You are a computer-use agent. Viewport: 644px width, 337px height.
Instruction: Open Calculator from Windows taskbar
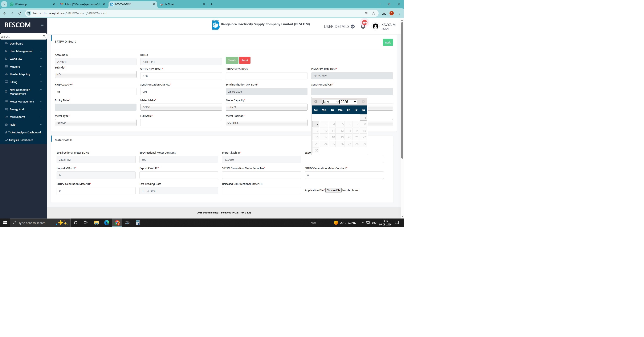coord(138,222)
